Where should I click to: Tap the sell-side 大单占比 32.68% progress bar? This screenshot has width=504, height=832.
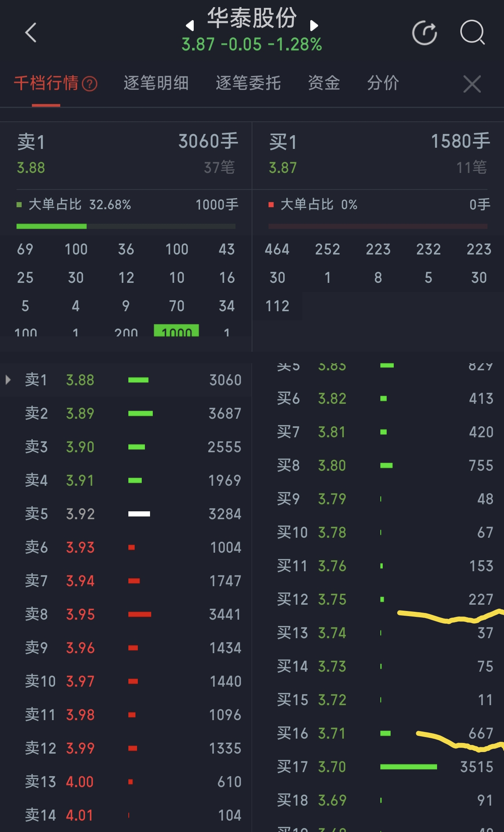tap(126, 227)
